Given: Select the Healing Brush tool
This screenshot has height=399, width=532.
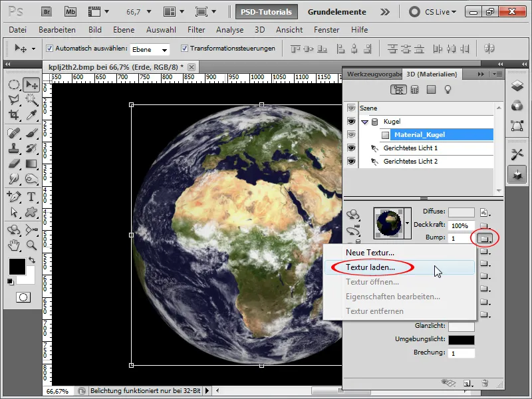Looking at the screenshot, I should [x=13, y=133].
